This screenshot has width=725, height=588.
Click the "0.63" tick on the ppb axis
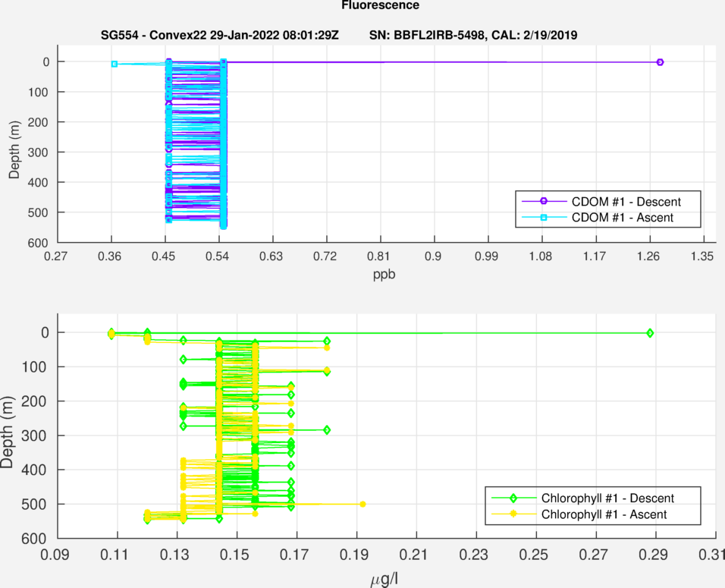(x=271, y=256)
